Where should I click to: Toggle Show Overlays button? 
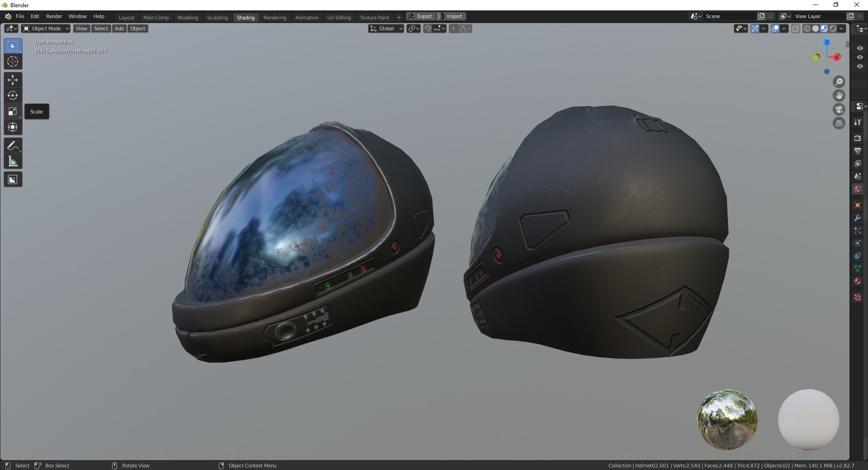pos(776,28)
